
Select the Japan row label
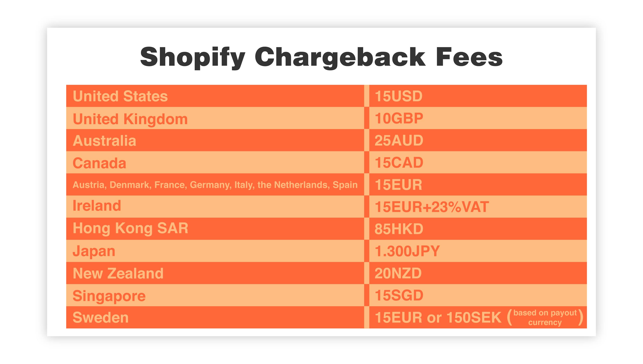click(x=94, y=251)
